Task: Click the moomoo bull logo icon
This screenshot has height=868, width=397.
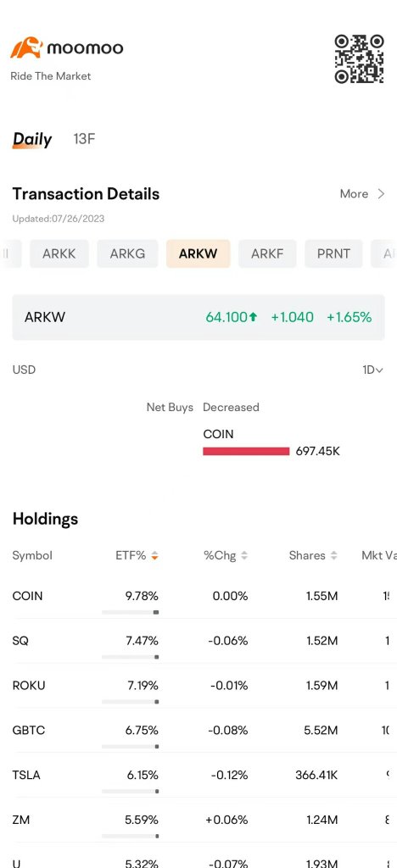Action: (x=26, y=47)
